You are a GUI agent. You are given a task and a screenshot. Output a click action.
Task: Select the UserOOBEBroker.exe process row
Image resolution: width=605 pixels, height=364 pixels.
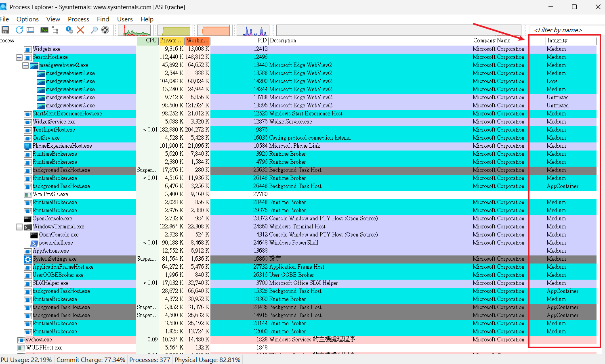298,275
